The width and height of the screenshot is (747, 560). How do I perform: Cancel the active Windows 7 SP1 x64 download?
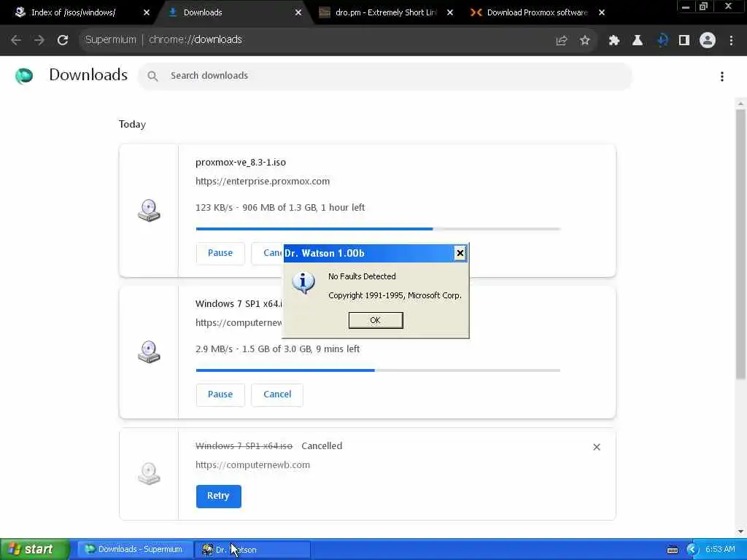pos(277,394)
